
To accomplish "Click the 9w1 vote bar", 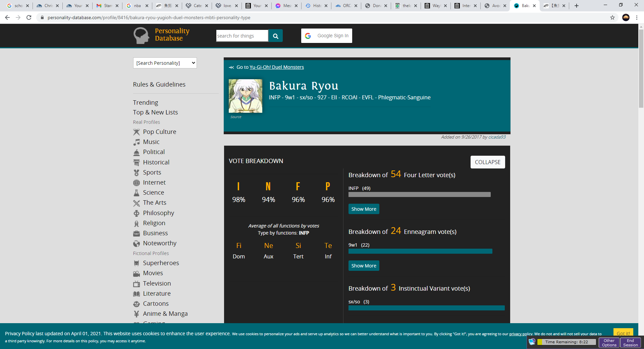I will click(x=420, y=251).
